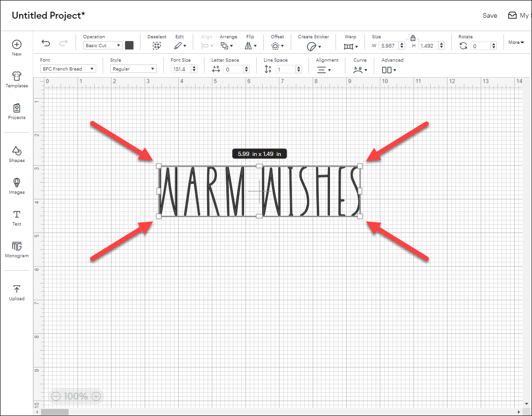Viewport: 532px width, 416px height.
Task: Select the Text tool in sidebar
Action: (17, 217)
